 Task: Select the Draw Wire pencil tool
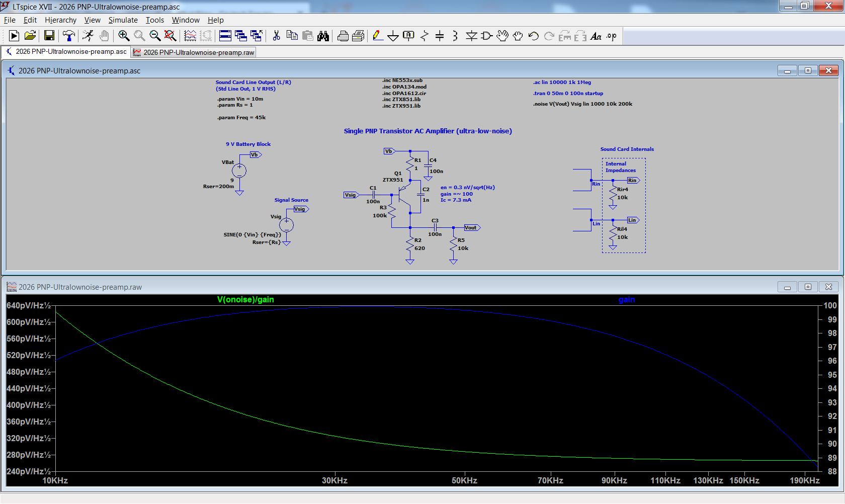pos(378,36)
